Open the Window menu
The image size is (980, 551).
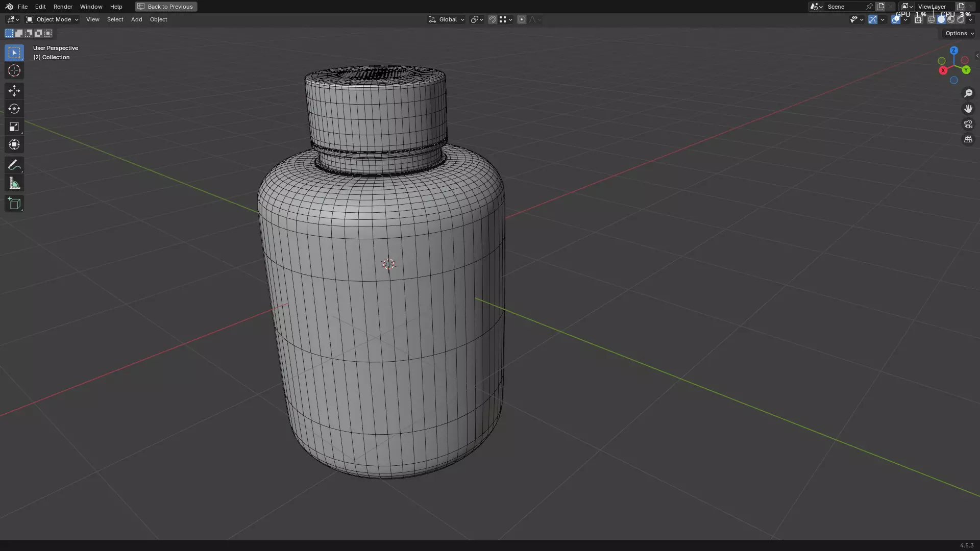pyautogui.click(x=91, y=7)
